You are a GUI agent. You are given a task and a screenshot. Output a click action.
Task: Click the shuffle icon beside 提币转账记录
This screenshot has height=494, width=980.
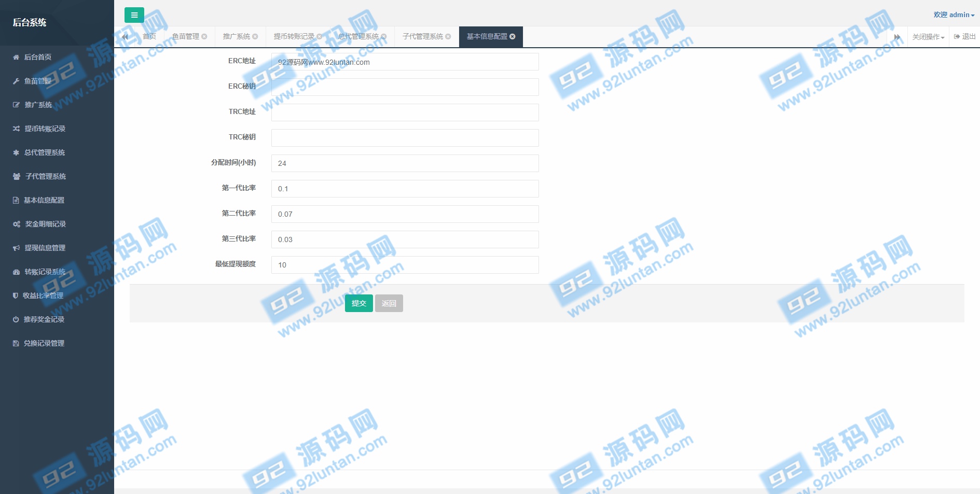tap(16, 129)
